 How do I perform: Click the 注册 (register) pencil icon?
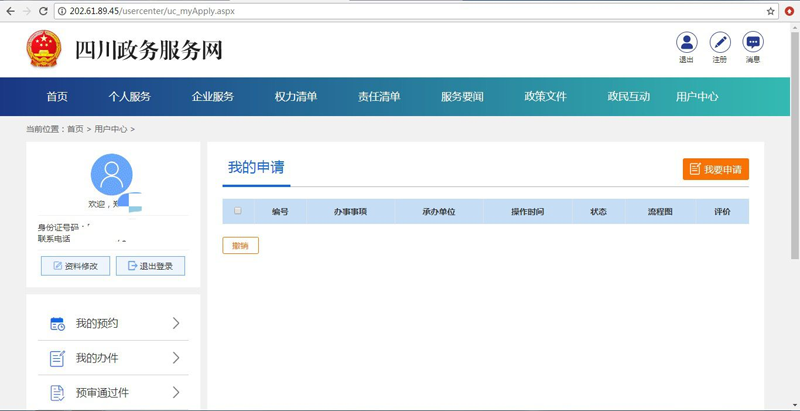[x=720, y=43]
